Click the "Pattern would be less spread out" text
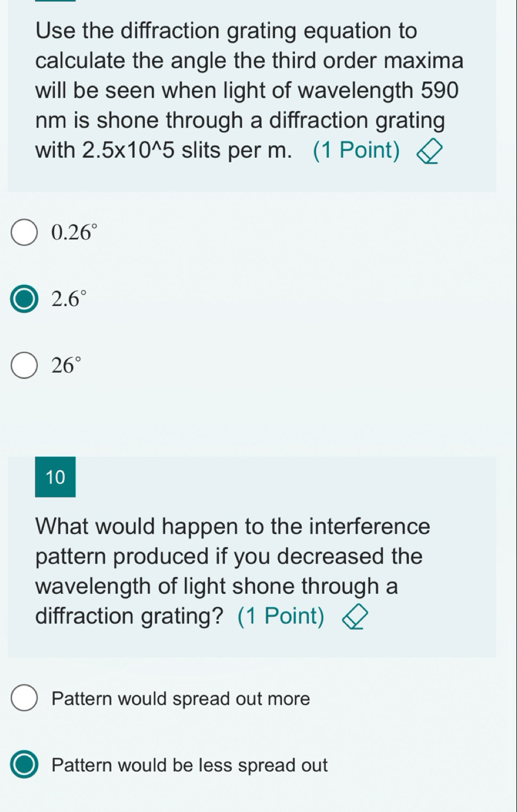Viewport: 517px width, 812px height. (x=190, y=765)
